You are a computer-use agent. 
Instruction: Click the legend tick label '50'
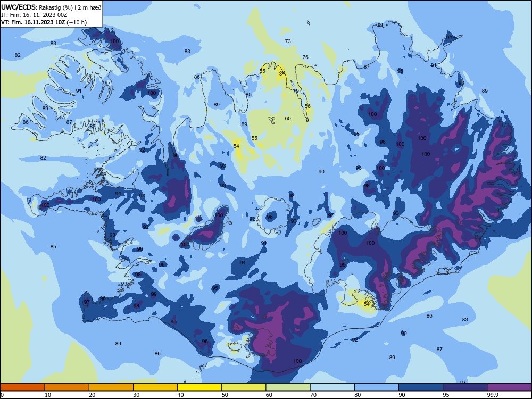click(x=225, y=395)
